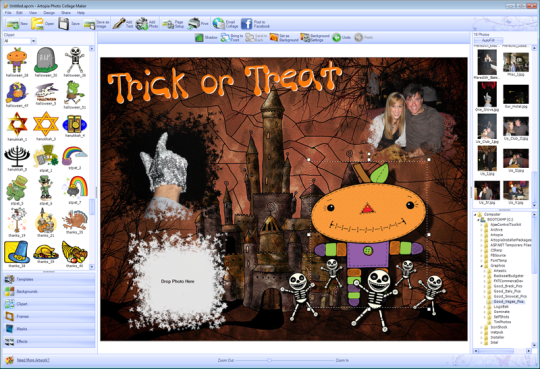Switch to the Masks panel

(x=49, y=329)
